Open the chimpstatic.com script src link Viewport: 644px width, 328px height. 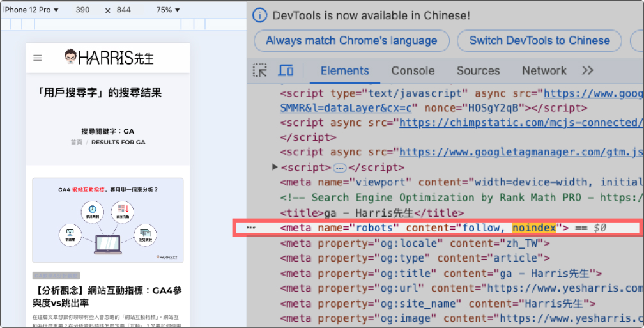click(x=521, y=123)
